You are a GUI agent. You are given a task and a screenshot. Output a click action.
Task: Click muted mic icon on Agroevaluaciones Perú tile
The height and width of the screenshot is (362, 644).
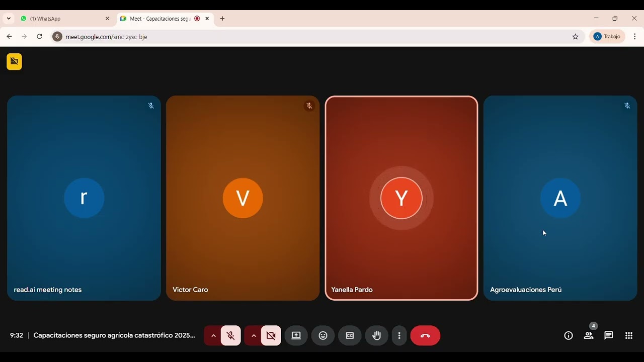click(x=627, y=106)
